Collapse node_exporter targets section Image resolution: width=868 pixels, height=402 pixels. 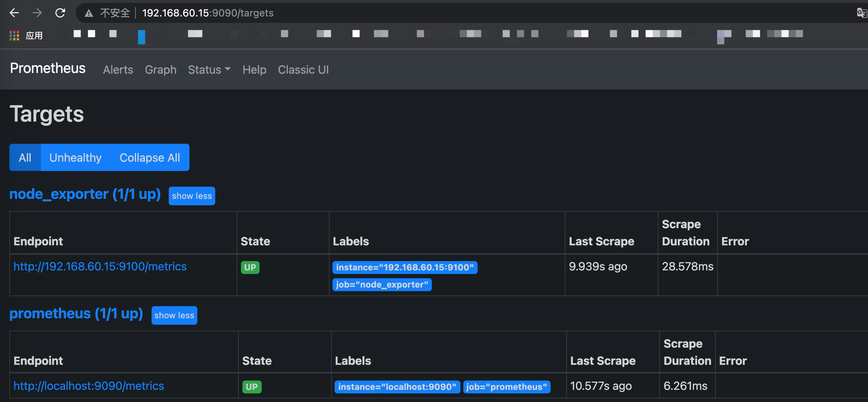pyautogui.click(x=192, y=196)
